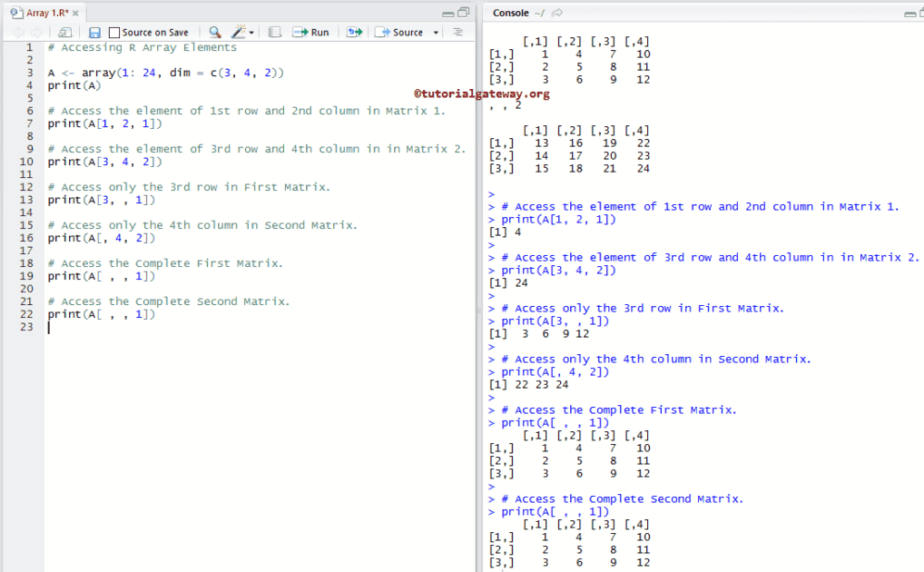This screenshot has height=572, width=924.
Task: Run the current line with Run
Action: tap(310, 31)
